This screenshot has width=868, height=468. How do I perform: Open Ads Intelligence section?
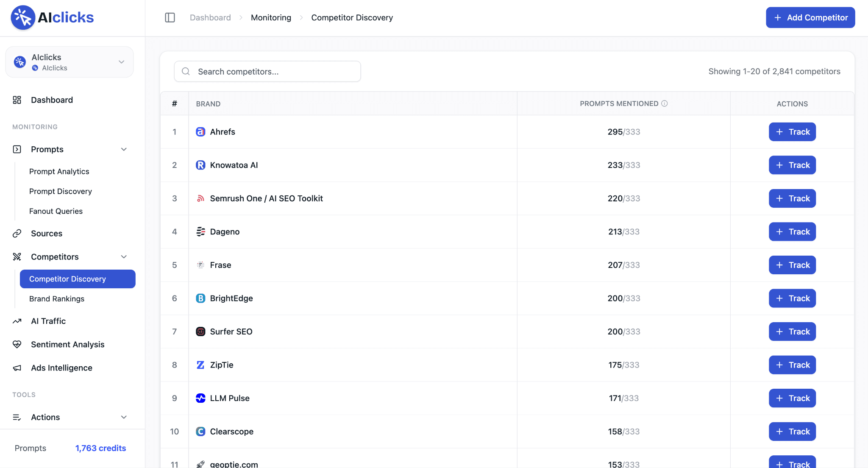[x=61, y=368]
